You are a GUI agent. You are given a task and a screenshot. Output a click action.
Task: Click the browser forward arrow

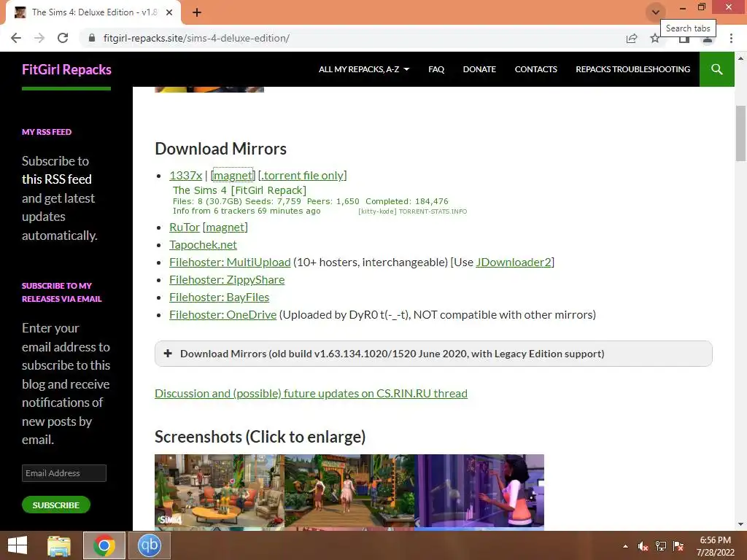coord(39,38)
